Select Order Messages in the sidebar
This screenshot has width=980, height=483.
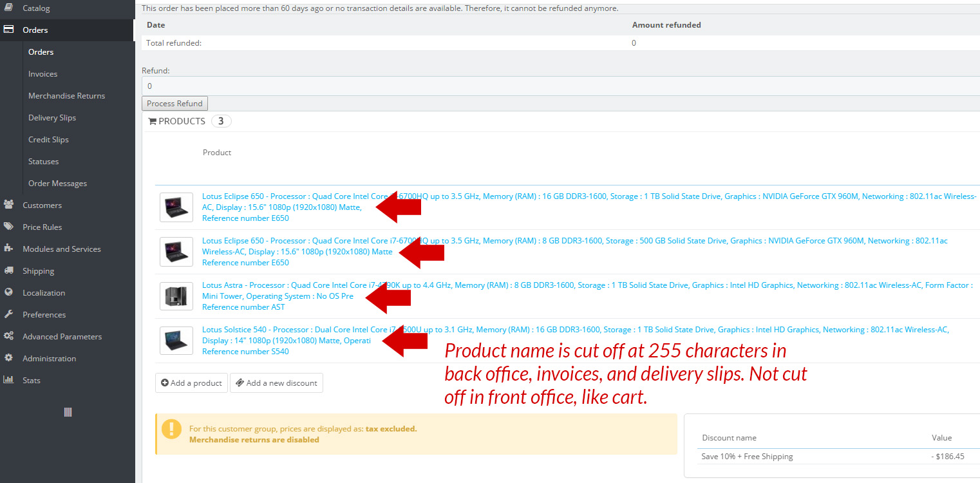pos(57,184)
